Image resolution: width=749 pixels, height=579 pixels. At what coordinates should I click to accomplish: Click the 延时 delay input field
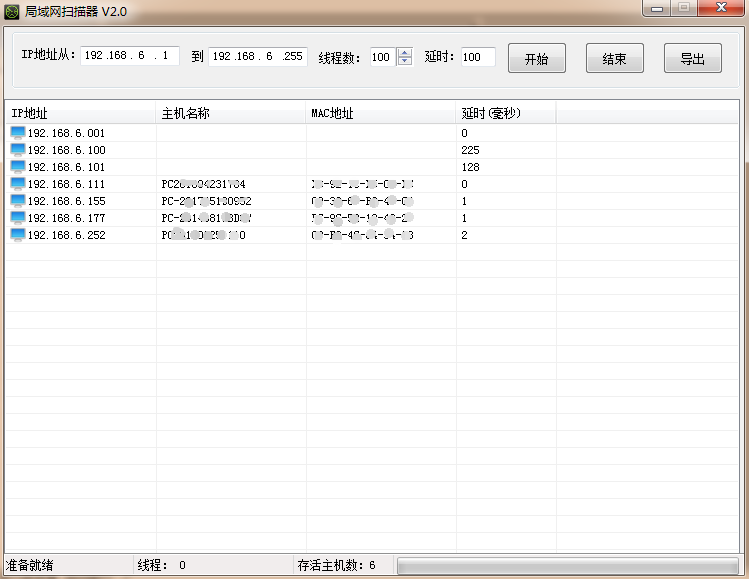tap(478, 57)
